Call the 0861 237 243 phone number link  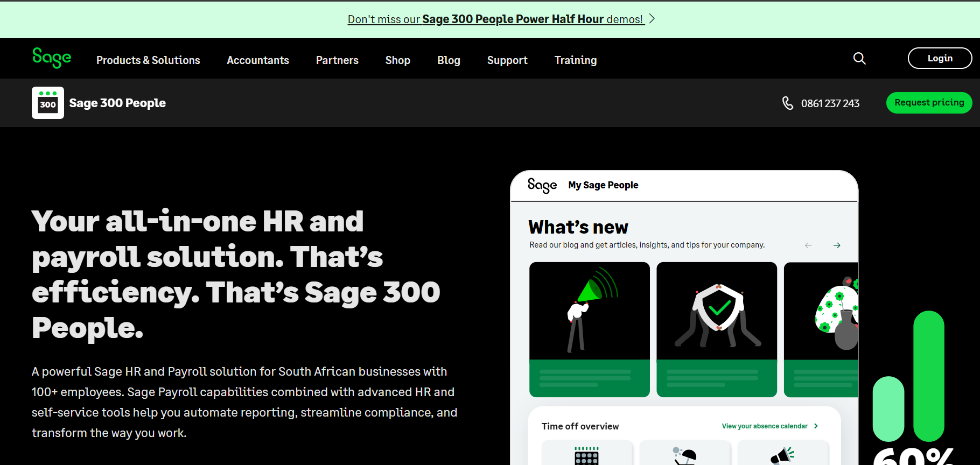pyautogui.click(x=830, y=103)
